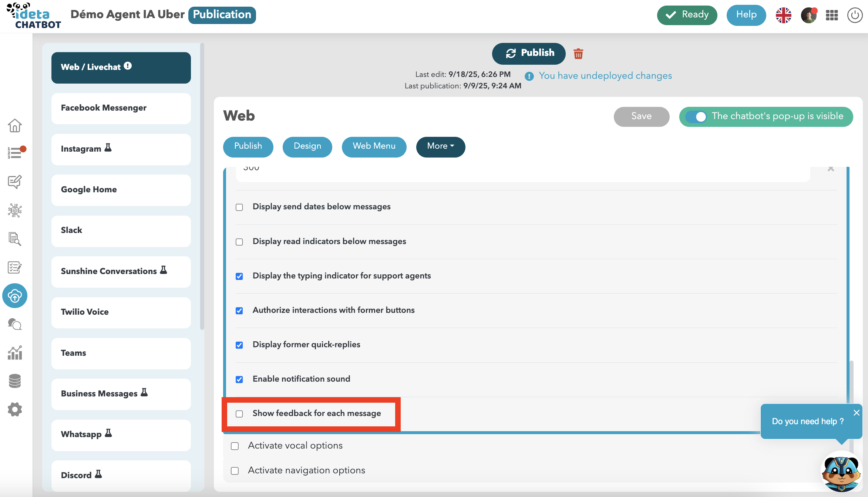Open the apps grid icon
This screenshot has height=497, width=868.
point(832,15)
